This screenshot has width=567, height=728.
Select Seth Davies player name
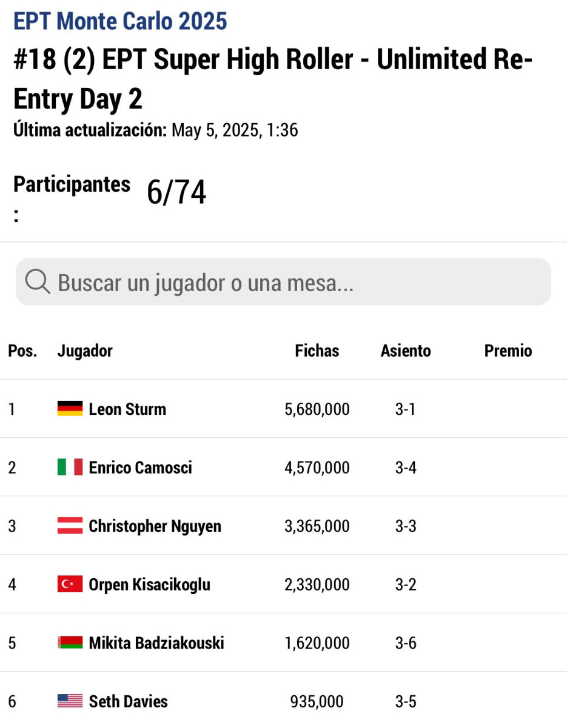129,701
